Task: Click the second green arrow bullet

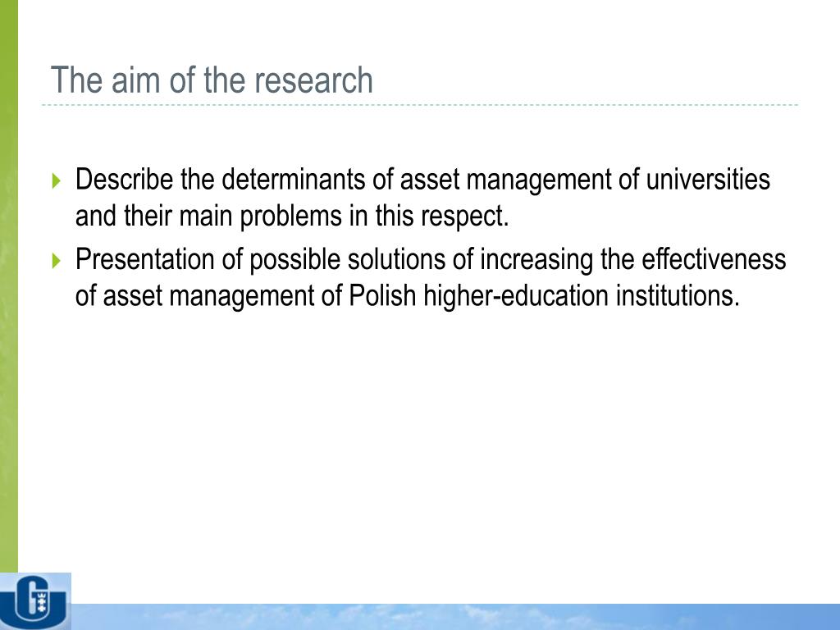Action: [57, 260]
